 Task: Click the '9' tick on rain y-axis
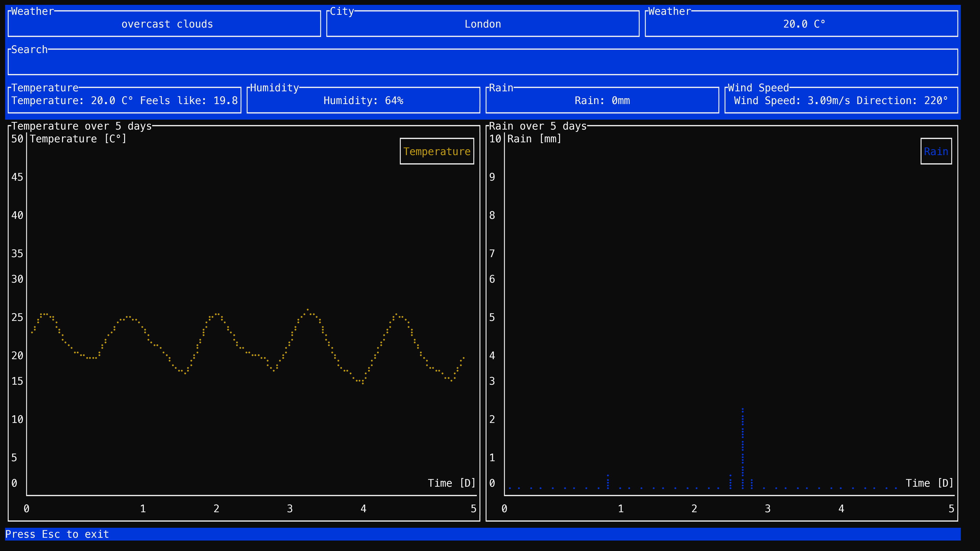click(x=492, y=177)
